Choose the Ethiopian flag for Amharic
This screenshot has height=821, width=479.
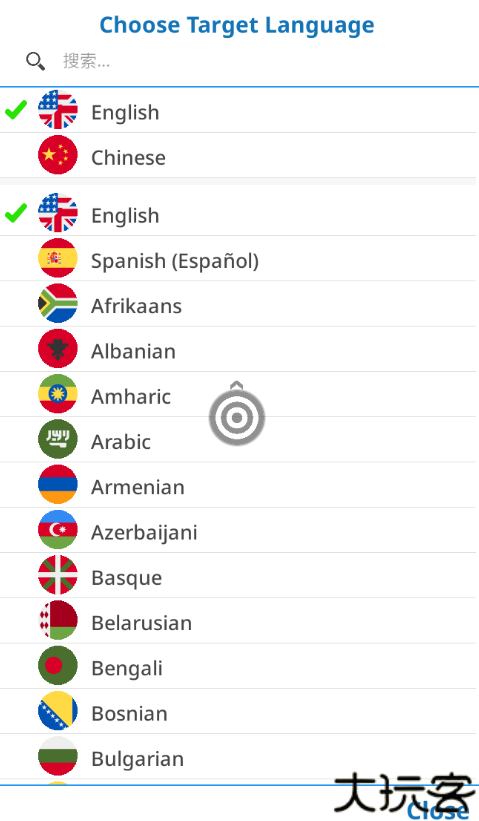58,394
